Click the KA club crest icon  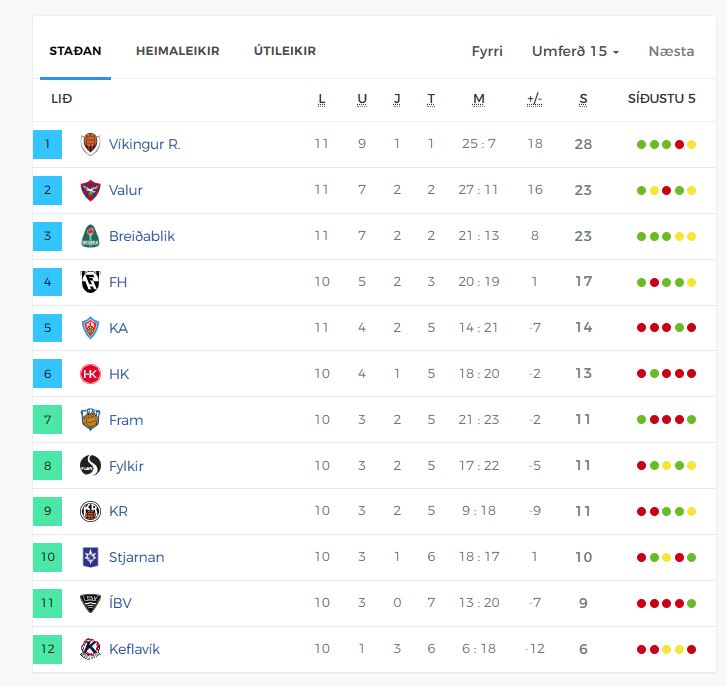91,328
